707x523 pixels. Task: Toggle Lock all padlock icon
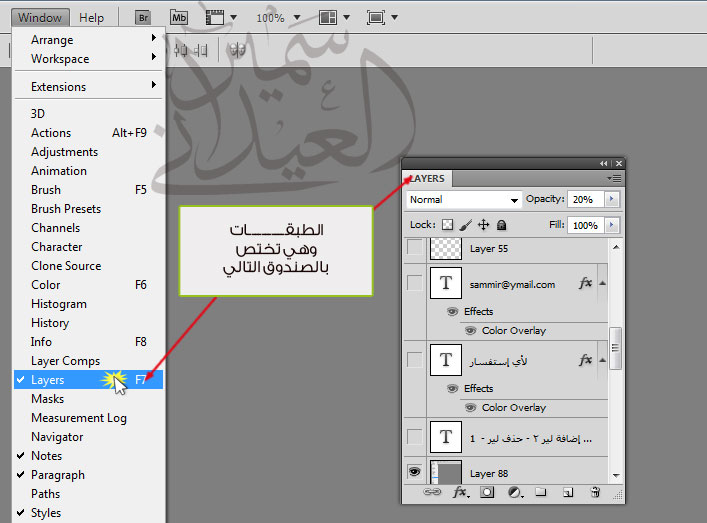tap(501, 225)
